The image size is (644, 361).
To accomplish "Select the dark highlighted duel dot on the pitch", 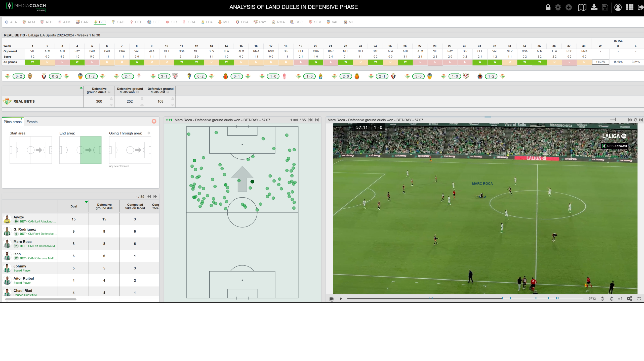I will click(x=252, y=182).
